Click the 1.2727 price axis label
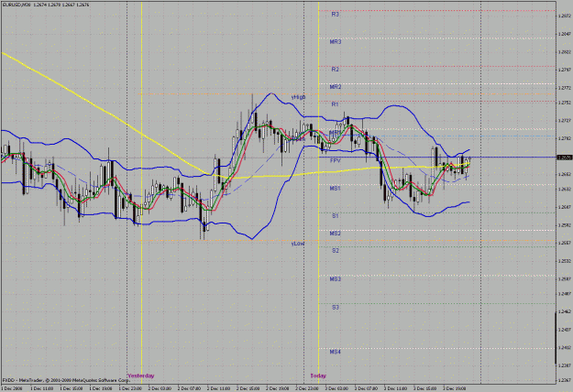This screenshot has width=573, height=392. coord(565,120)
